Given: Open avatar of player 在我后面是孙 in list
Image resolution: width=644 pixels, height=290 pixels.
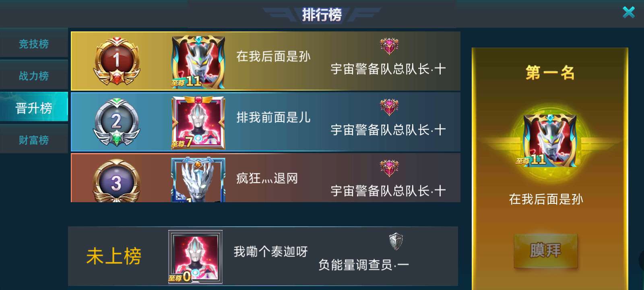Looking at the screenshot, I should (198, 62).
